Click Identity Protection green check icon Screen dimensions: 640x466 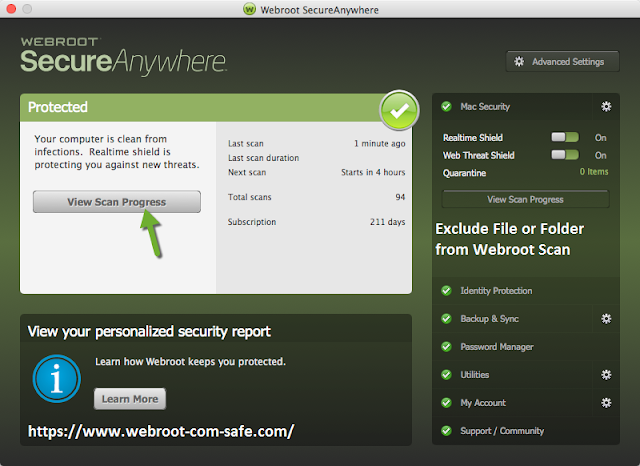446,291
